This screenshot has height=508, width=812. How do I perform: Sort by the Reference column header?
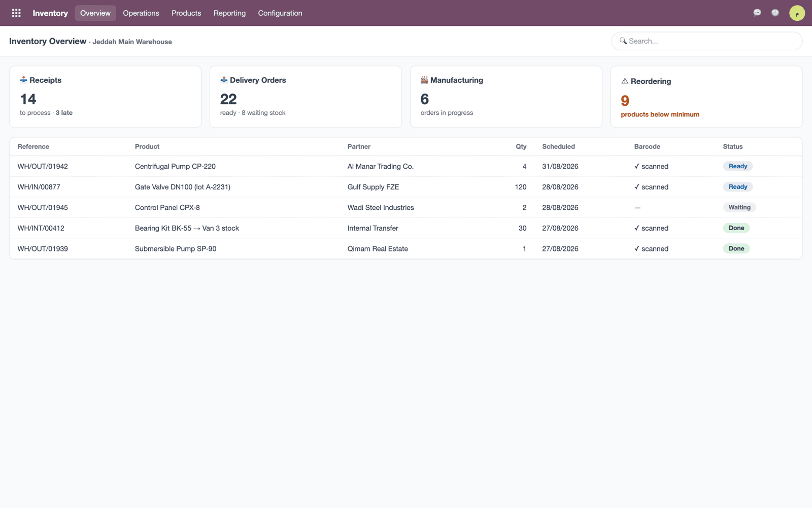(33, 146)
